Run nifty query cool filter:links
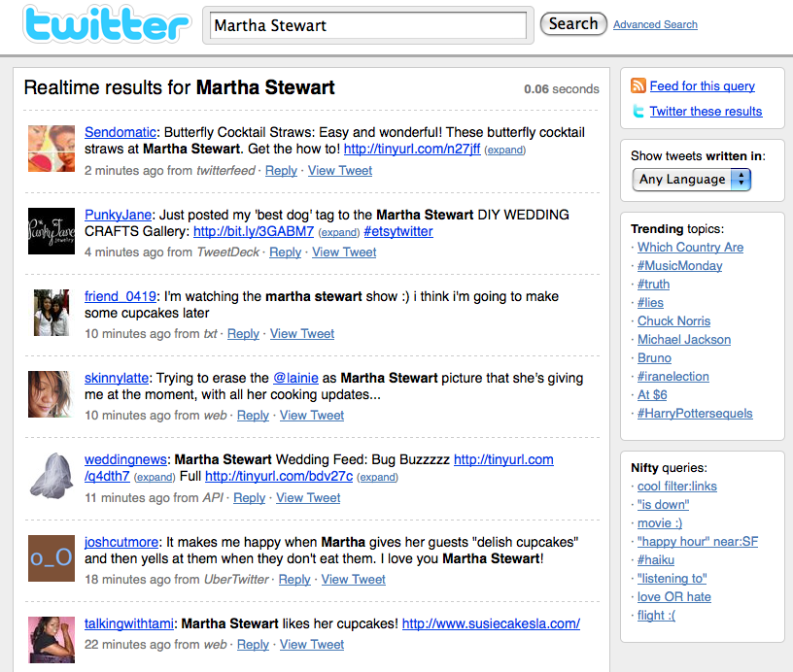 click(x=677, y=487)
